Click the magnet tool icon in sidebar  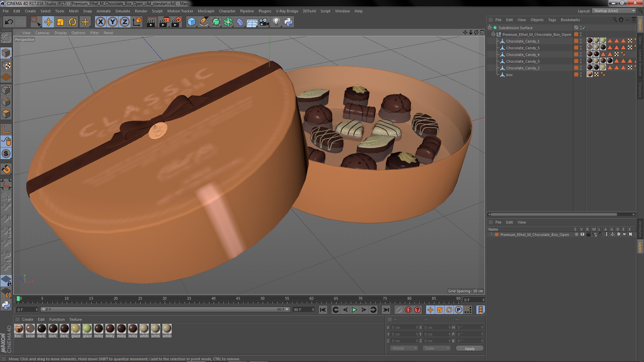pyautogui.click(x=6, y=169)
